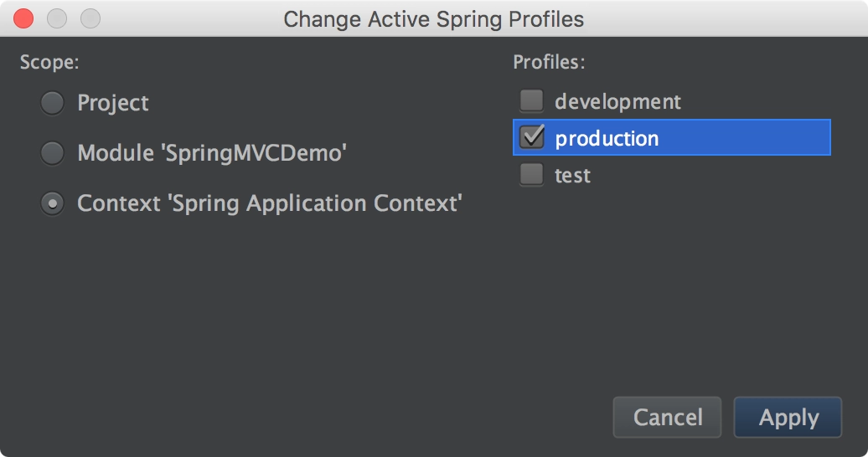Enable the development profile checkbox
Viewport: 868px width, 457px height.
[x=531, y=100]
